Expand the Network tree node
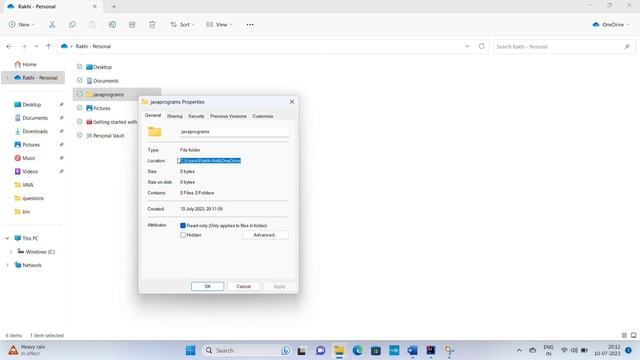640x360 pixels. click(7, 265)
